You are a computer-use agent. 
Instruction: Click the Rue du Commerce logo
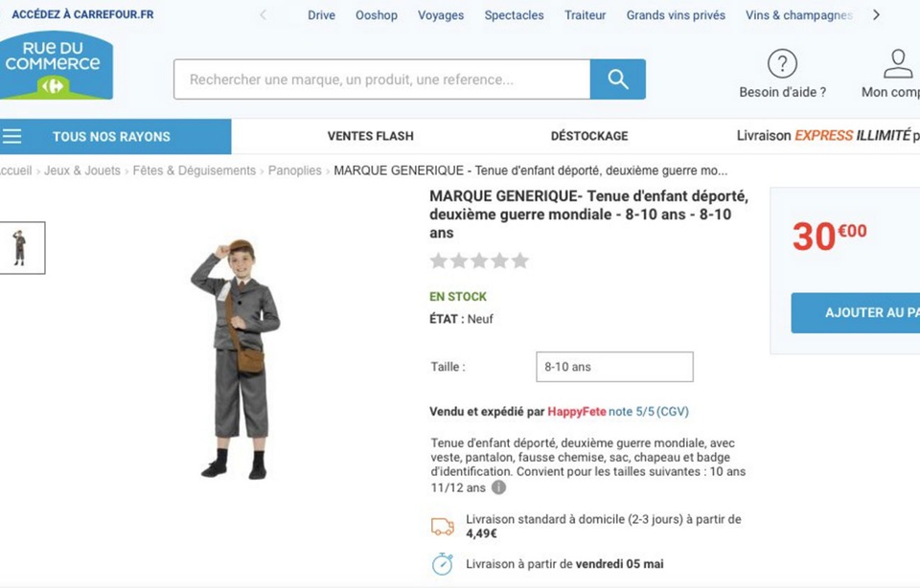click(57, 65)
